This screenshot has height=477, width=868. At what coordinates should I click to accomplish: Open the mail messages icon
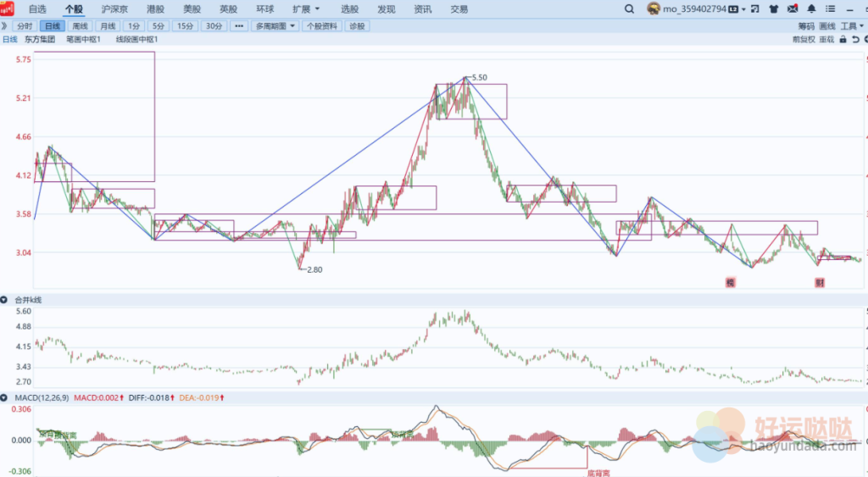[x=793, y=8]
